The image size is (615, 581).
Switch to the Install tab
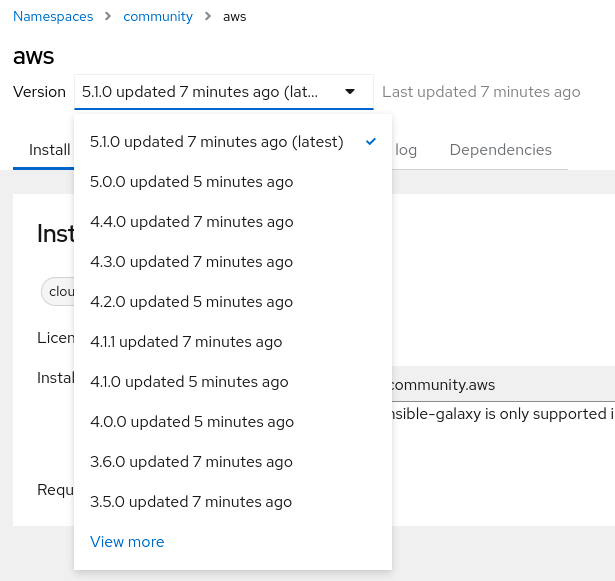click(49, 150)
